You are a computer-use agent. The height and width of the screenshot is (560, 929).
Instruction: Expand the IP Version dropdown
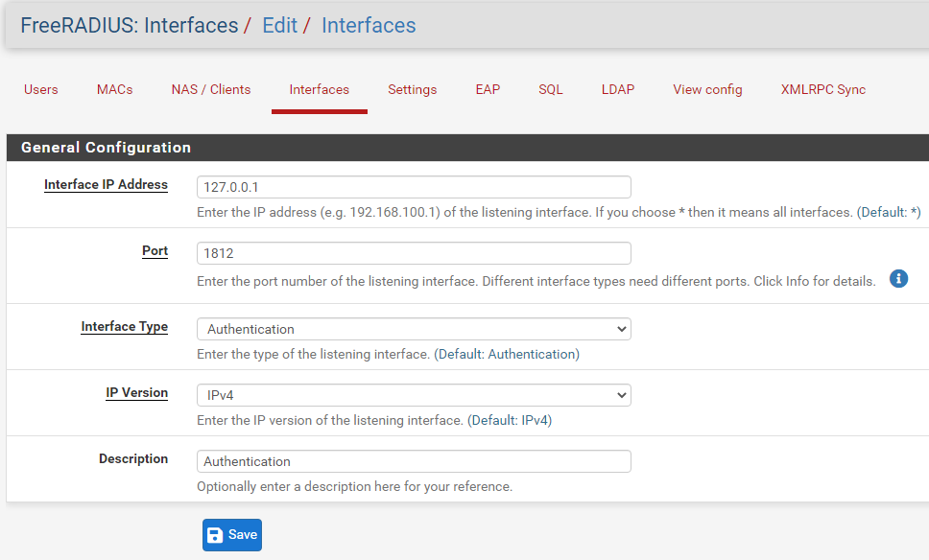click(414, 395)
